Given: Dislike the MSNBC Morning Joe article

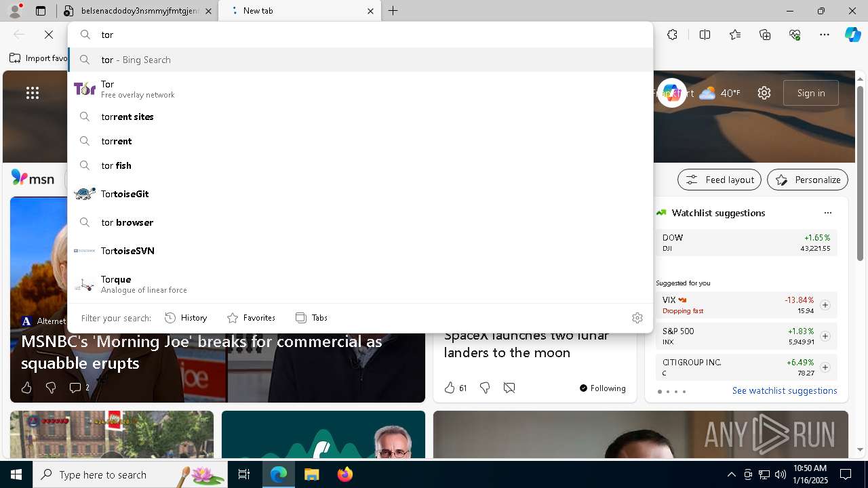Looking at the screenshot, I should [x=51, y=388].
